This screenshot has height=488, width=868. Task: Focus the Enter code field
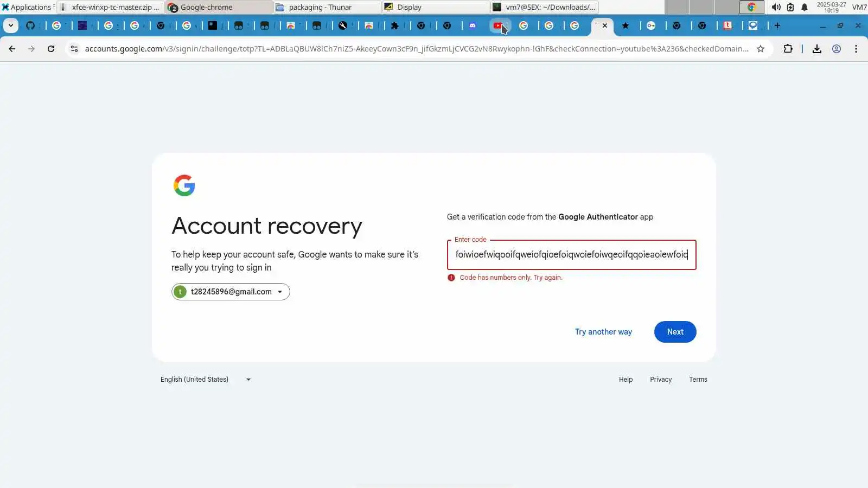tap(571, 255)
